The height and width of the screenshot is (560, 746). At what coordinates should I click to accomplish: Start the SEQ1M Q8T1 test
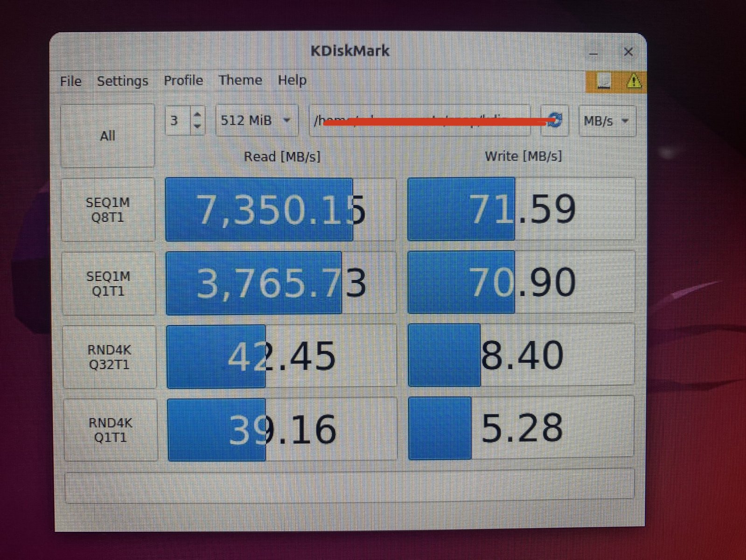click(x=108, y=210)
